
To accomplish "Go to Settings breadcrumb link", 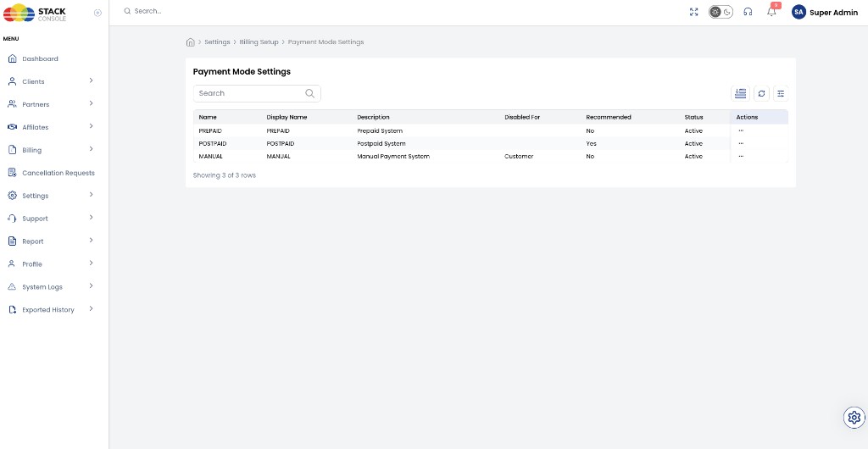I will 217,42.
